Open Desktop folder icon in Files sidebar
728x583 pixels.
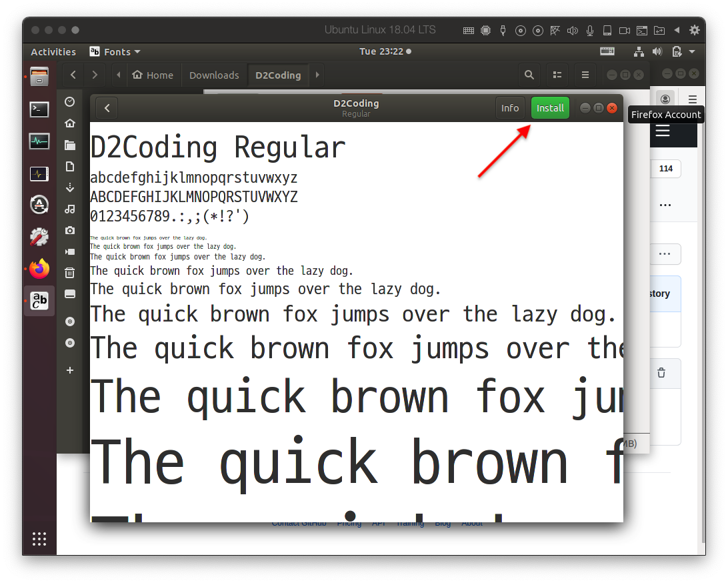pyautogui.click(x=69, y=145)
